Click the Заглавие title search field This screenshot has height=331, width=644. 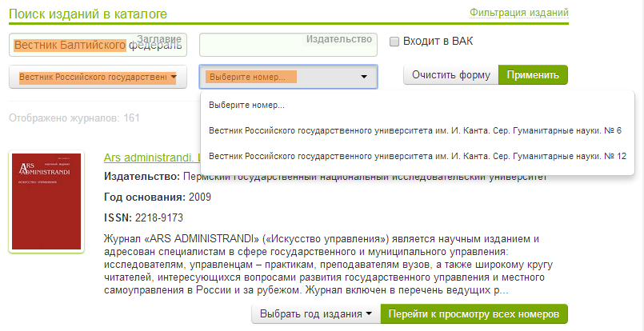pyautogui.click(x=98, y=45)
